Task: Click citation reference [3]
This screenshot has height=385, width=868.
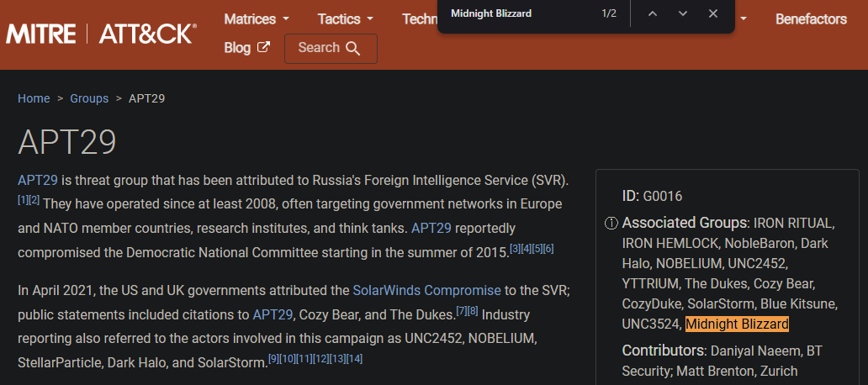Action: (x=515, y=248)
